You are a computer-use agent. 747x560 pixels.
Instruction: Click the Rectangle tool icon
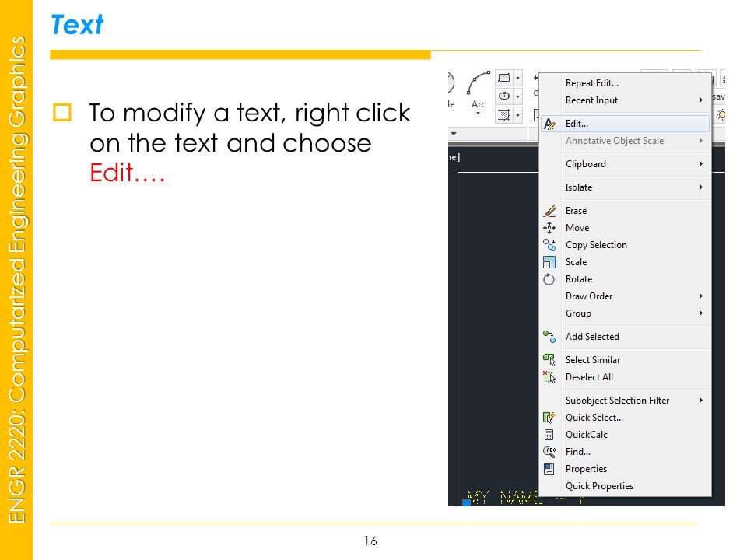(x=504, y=78)
